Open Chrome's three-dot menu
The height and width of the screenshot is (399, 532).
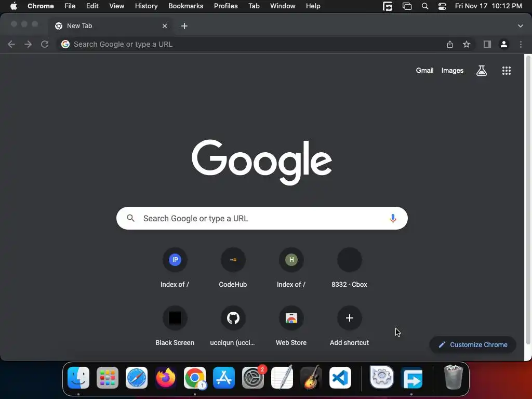[521, 44]
